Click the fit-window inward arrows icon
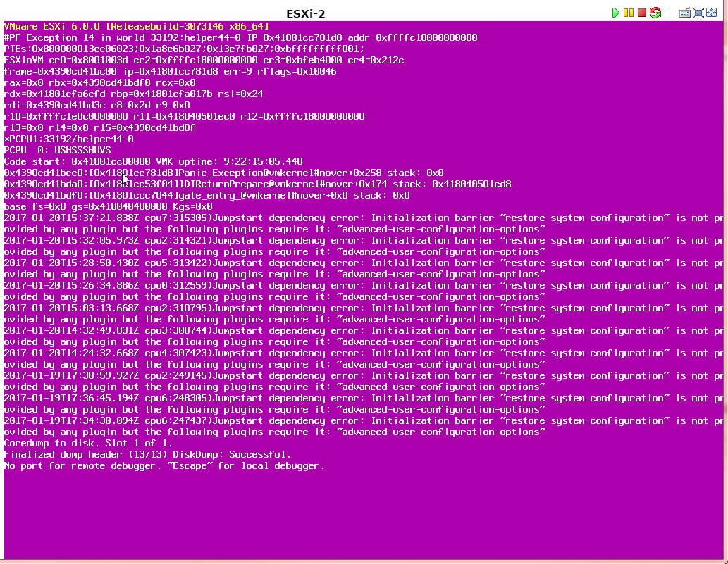This screenshot has width=728, height=564. [x=711, y=13]
